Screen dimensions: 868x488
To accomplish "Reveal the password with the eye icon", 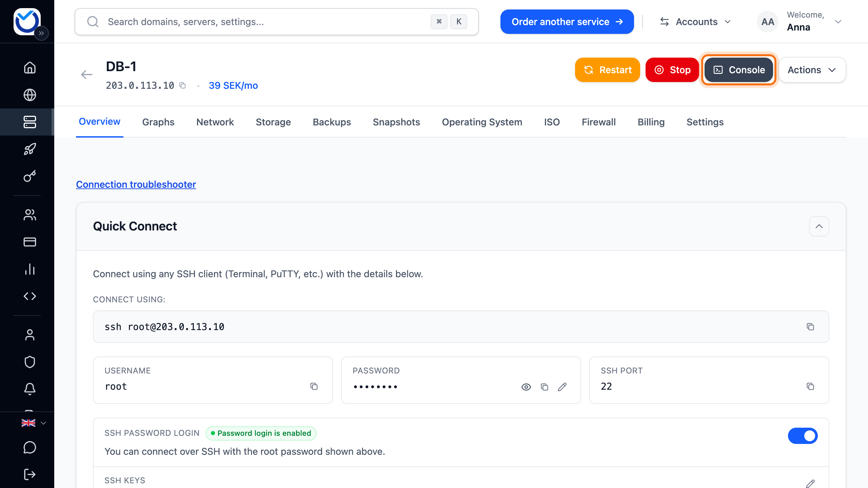I will pyautogui.click(x=526, y=387).
